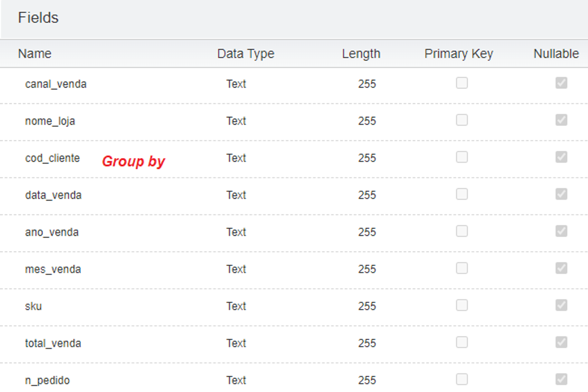Click Data Type Text for nome_loja
The image size is (588, 392).
(236, 121)
